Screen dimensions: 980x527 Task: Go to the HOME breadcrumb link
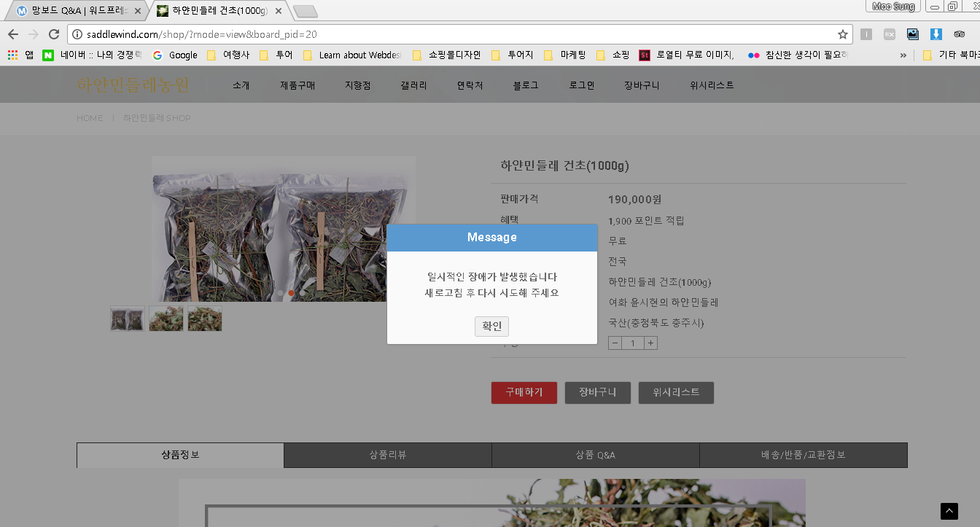(90, 118)
